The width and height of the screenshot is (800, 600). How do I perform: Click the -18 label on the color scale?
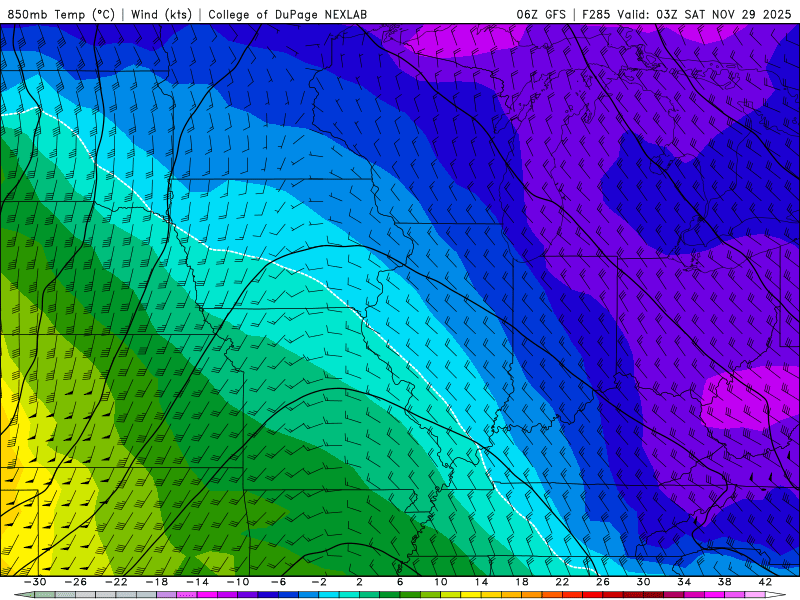point(157,582)
